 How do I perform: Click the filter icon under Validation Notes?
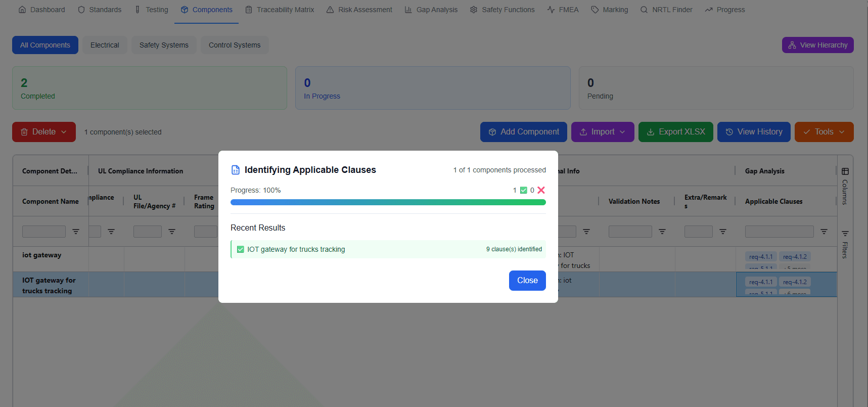[x=662, y=232]
